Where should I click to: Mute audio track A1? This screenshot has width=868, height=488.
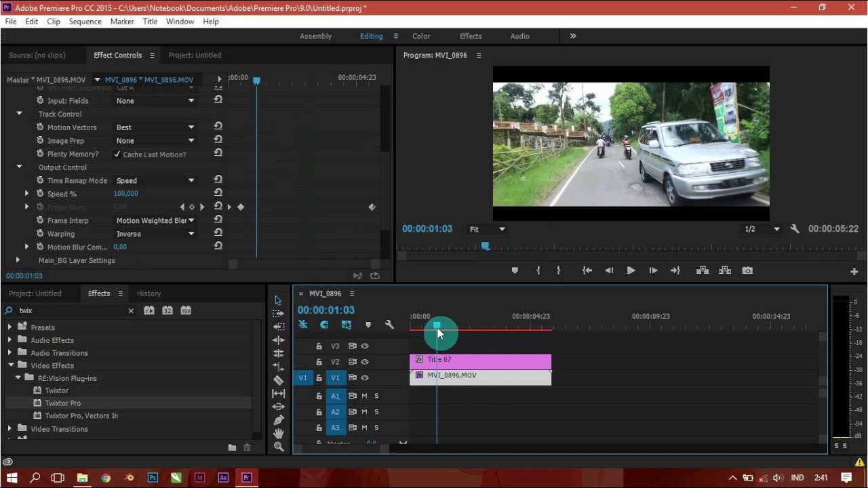click(364, 396)
